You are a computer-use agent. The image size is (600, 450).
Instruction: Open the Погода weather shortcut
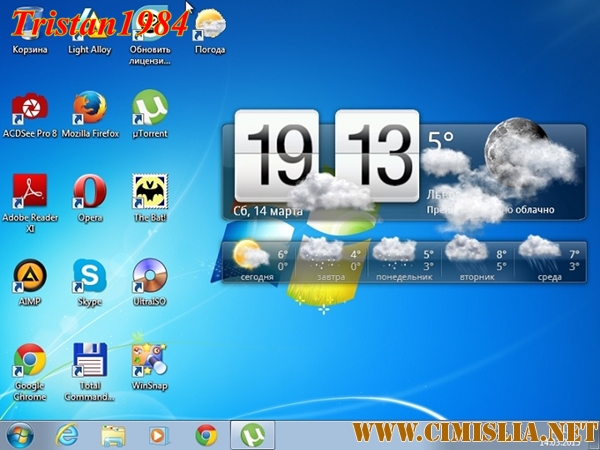coord(209,28)
